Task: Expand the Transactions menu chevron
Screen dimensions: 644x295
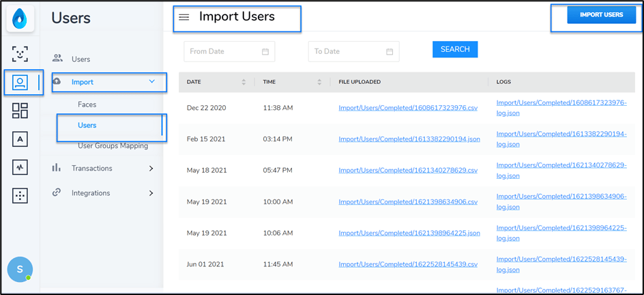Action: [x=151, y=169]
